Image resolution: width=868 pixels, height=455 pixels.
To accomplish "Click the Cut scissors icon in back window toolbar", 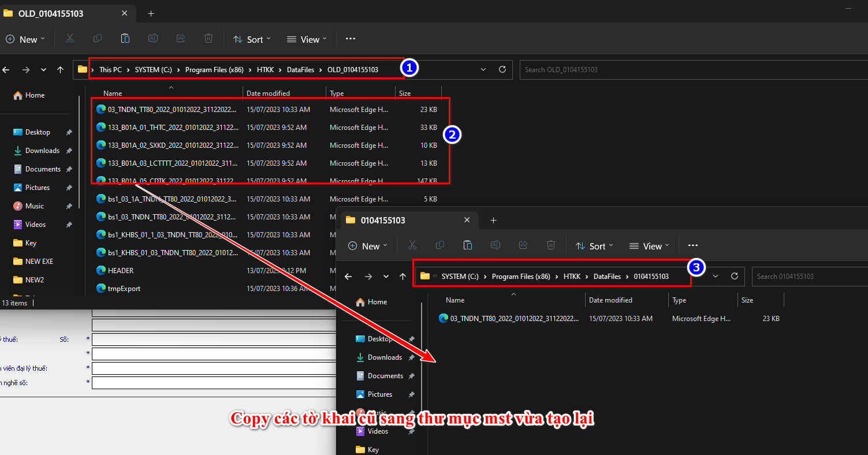I will (x=70, y=39).
